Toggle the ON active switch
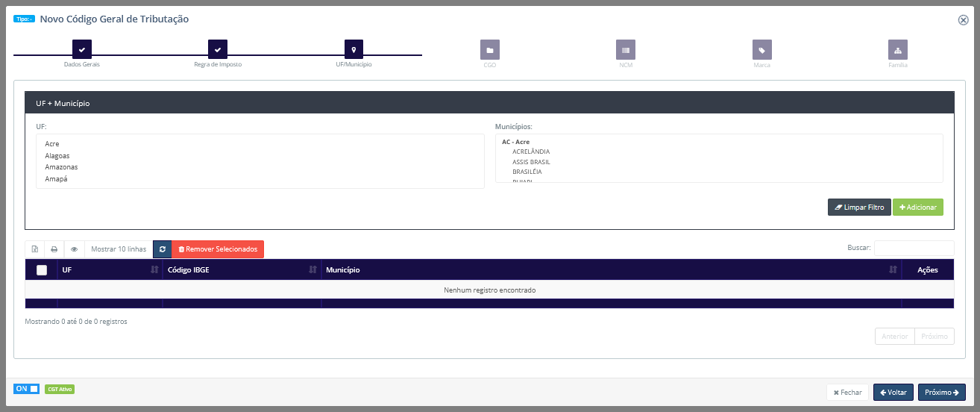The height and width of the screenshot is (412, 980). click(26, 389)
